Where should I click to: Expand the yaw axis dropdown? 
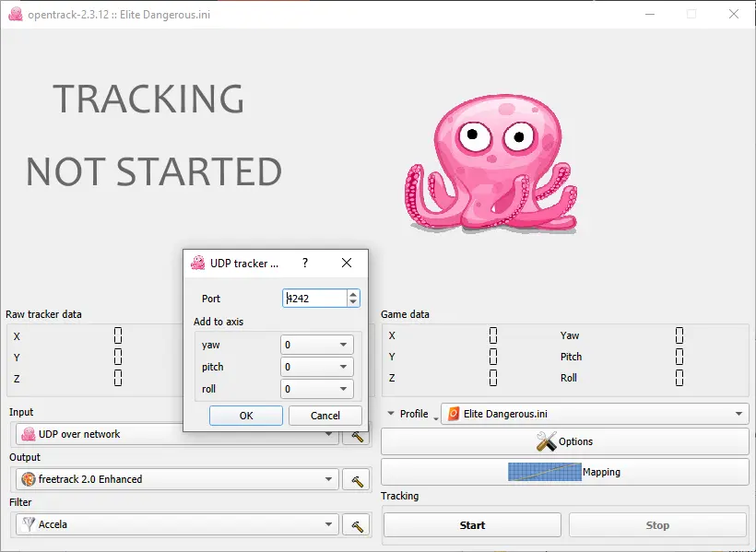tap(317, 345)
